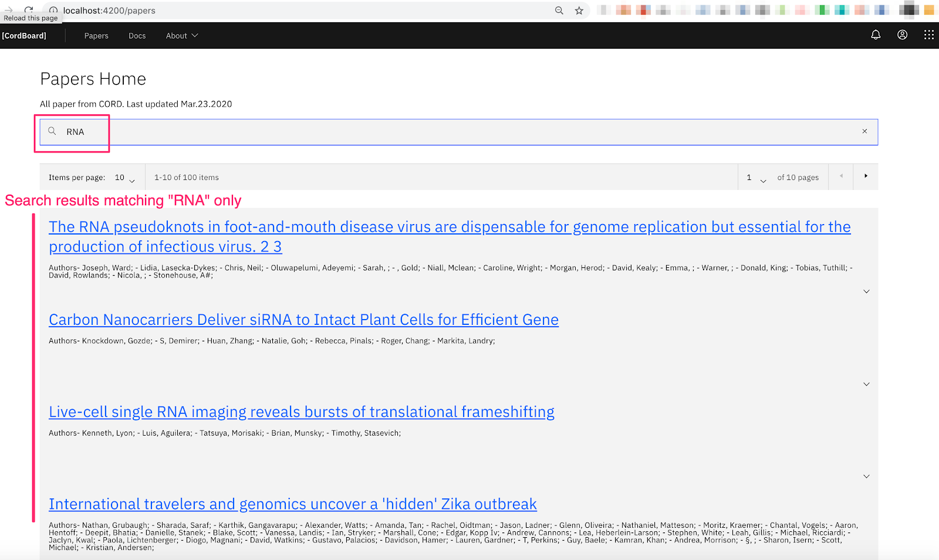Screen dimensions: 939x560
Task: Open the RNA pseudoknots foot-and-mouth paper link
Action: coord(450,236)
